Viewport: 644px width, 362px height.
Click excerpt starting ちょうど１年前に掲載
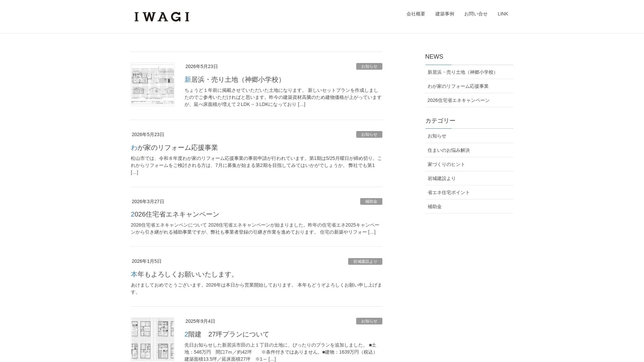pos(283,97)
